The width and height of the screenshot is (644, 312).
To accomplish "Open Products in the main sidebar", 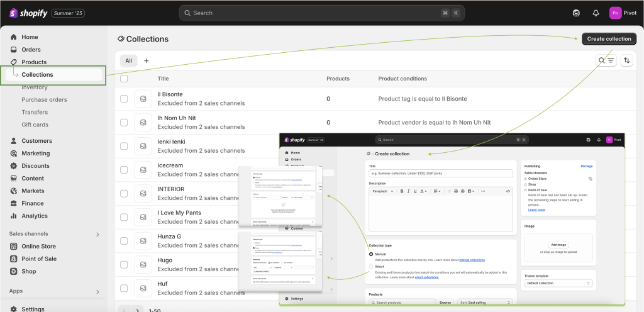I will click(34, 62).
